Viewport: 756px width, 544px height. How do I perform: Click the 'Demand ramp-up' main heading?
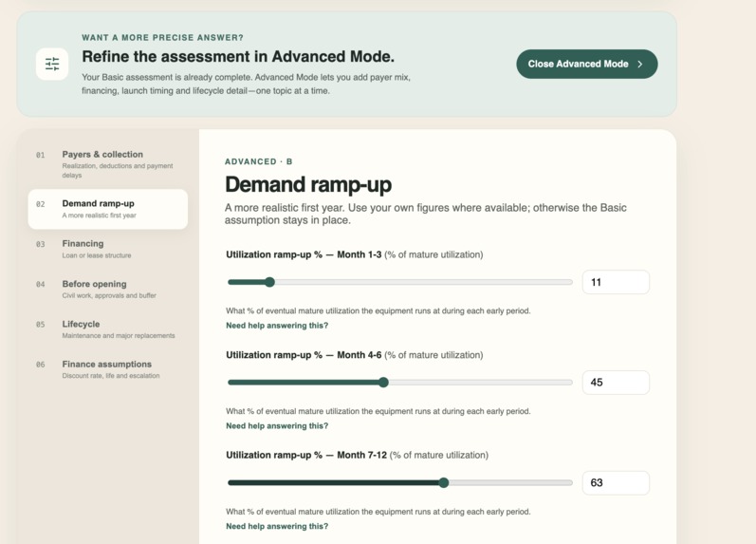[308, 185]
